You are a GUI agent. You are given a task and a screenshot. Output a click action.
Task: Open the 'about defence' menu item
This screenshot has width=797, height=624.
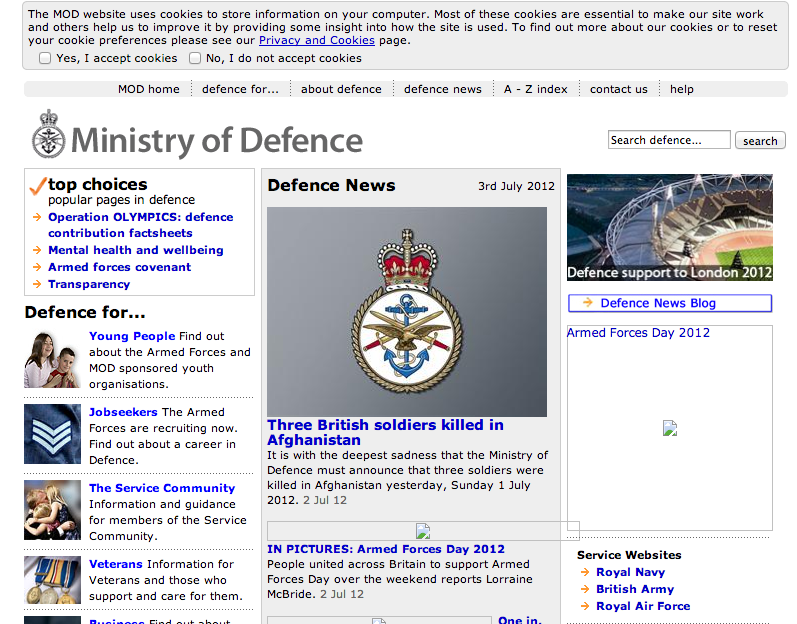pos(341,89)
